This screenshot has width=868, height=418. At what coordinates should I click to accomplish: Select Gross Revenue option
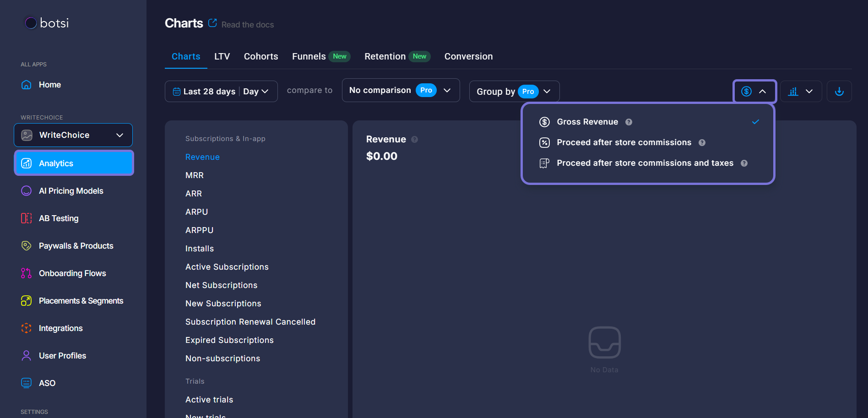[587, 122]
